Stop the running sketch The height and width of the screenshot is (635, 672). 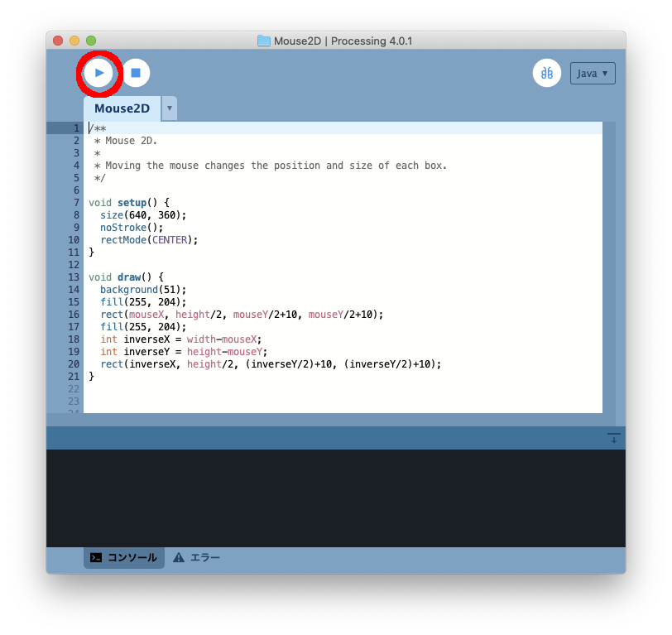[136, 73]
